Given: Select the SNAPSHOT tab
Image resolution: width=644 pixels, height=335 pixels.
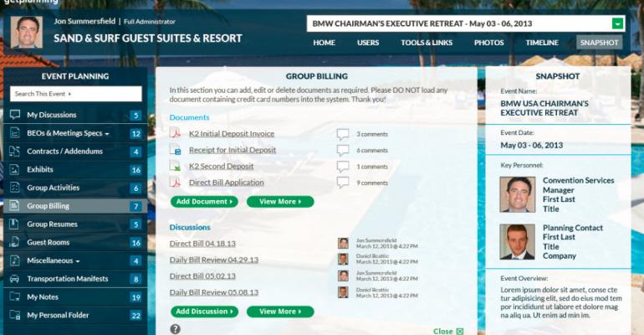Looking at the screenshot, I should pyautogui.click(x=599, y=43).
